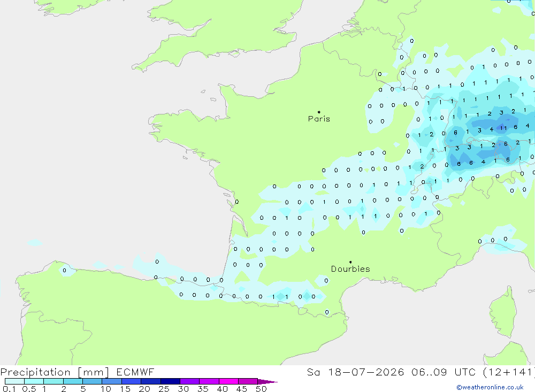This screenshot has height=392, width=535.
Task: Click the Paris city label
Action: pyautogui.click(x=319, y=119)
